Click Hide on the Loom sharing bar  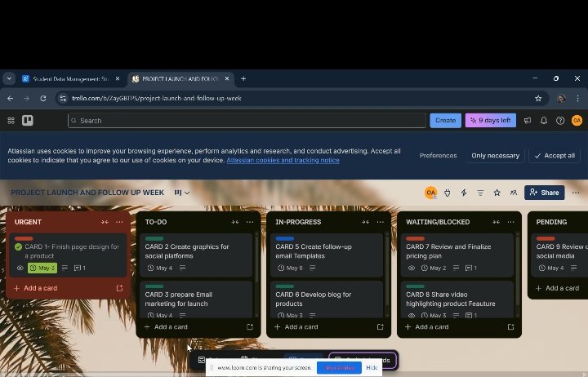click(x=372, y=368)
